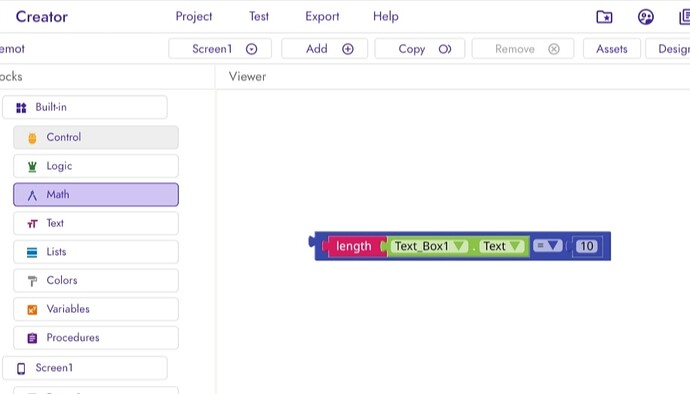The height and width of the screenshot is (394, 690).
Task: Open the Assets manager
Action: point(612,49)
